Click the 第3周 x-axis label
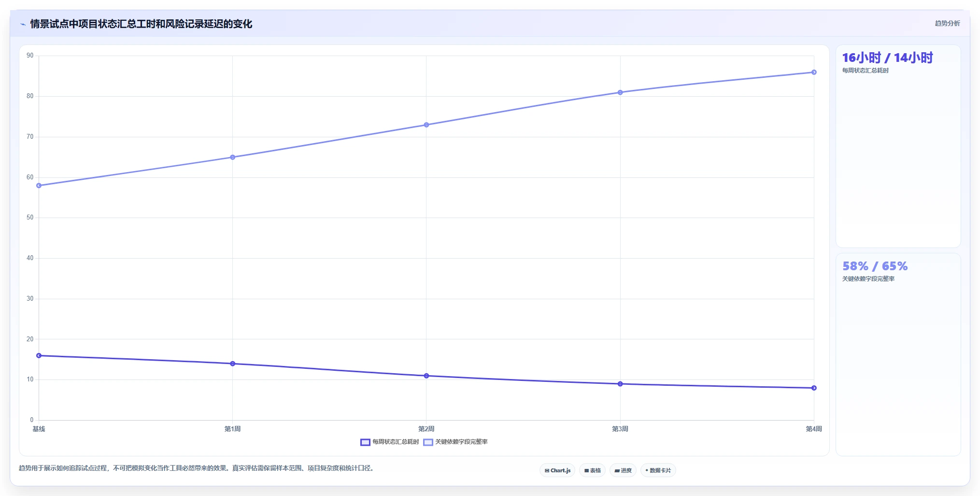This screenshot has width=980, height=496. (x=620, y=429)
